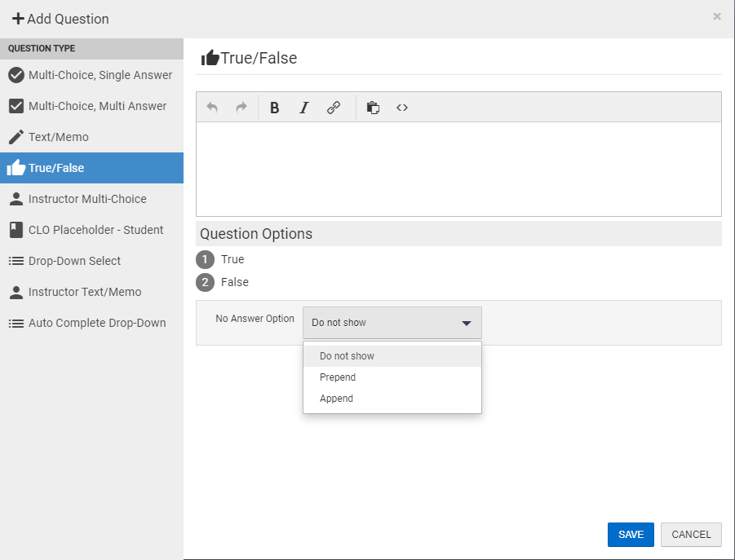The height and width of the screenshot is (560, 735).
Task: Toggle Bold formatting in the editor
Action: click(275, 108)
